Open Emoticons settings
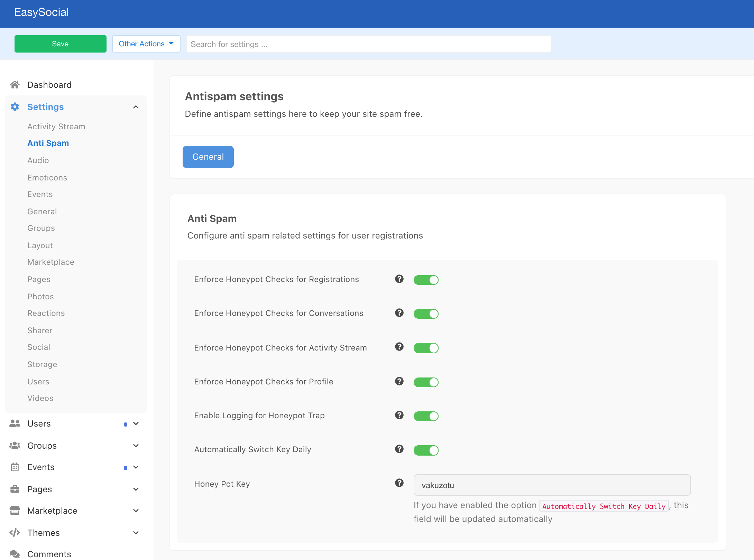Viewport: 754px width, 560px height. click(47, 178)
